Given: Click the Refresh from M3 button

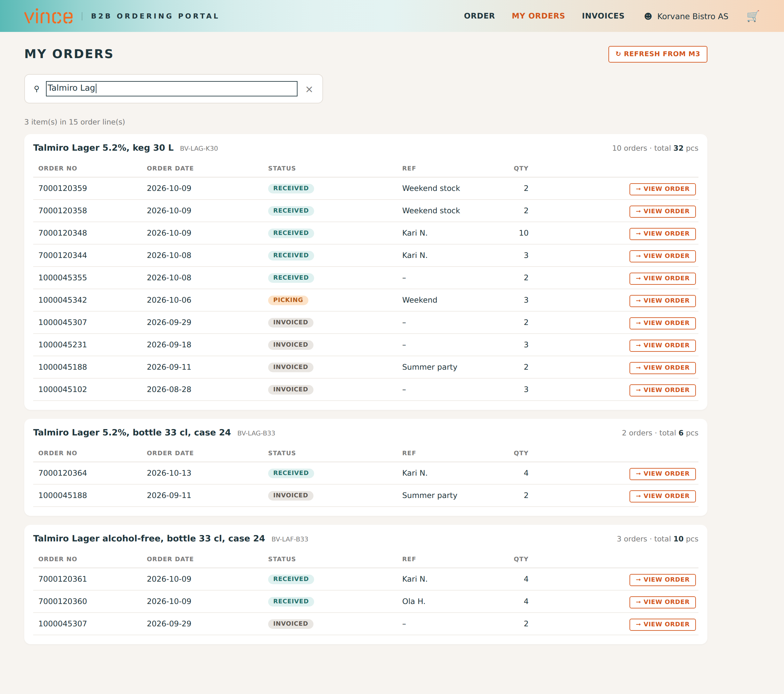Looking at the screenshot, I should [657, 54].
